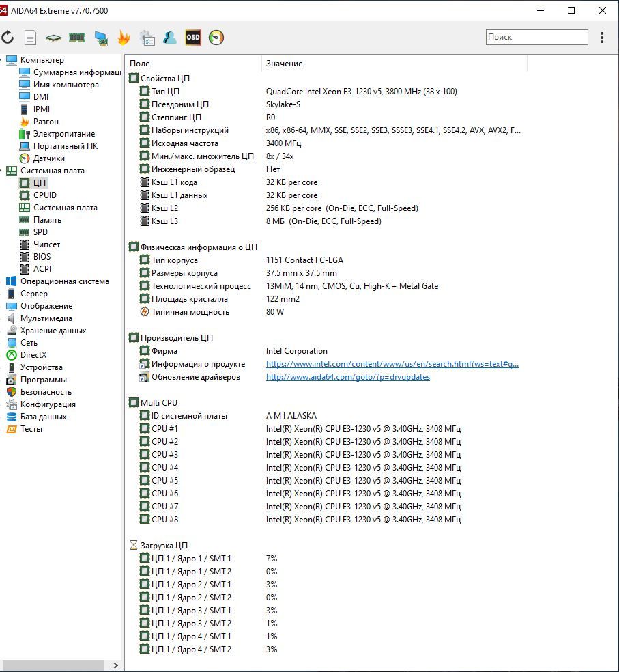The width and height of the screenshot is (619, 672).
Task: Click the gauge icon in the toolbar
Action: point(216,38)
